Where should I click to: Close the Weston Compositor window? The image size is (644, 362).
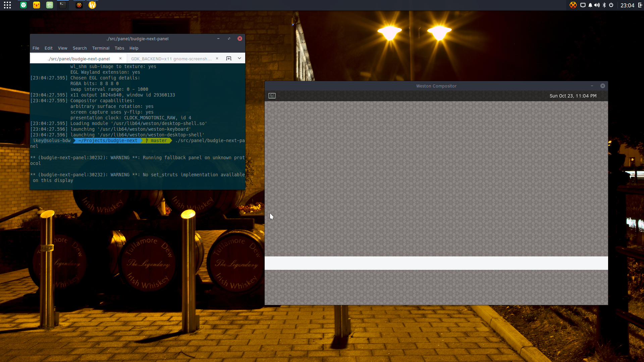(603, 86)
